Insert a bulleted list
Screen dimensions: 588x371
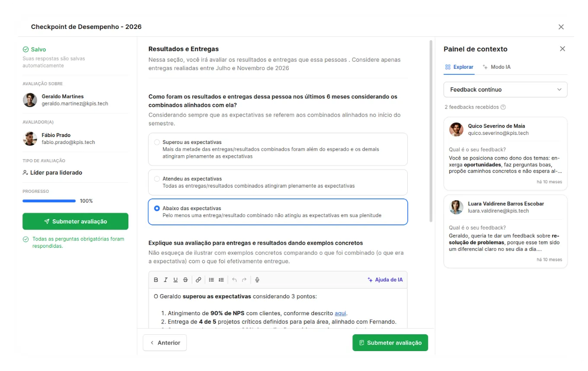click(211, 280)
